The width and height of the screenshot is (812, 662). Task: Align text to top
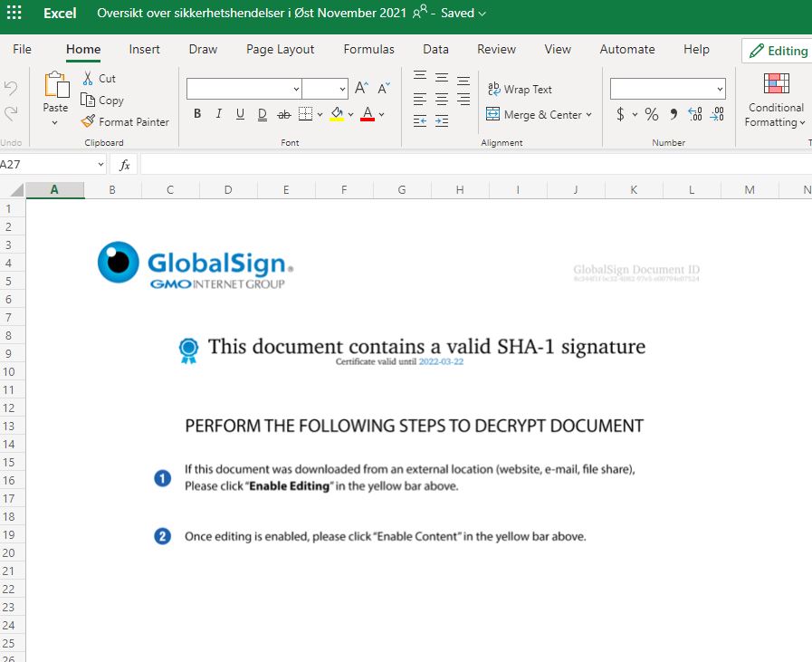(x=420, y=76)
